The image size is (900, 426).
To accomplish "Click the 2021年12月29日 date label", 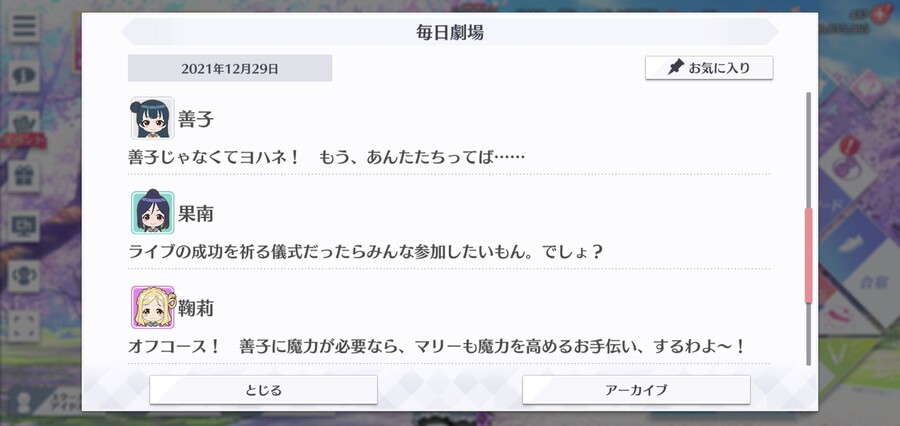I will [x=230, y=68].
